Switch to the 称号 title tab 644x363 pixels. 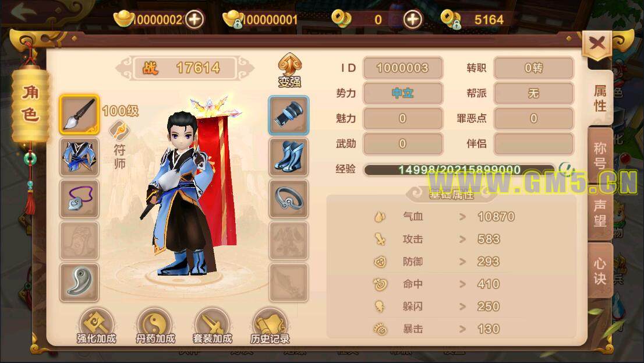click(600, 156)
